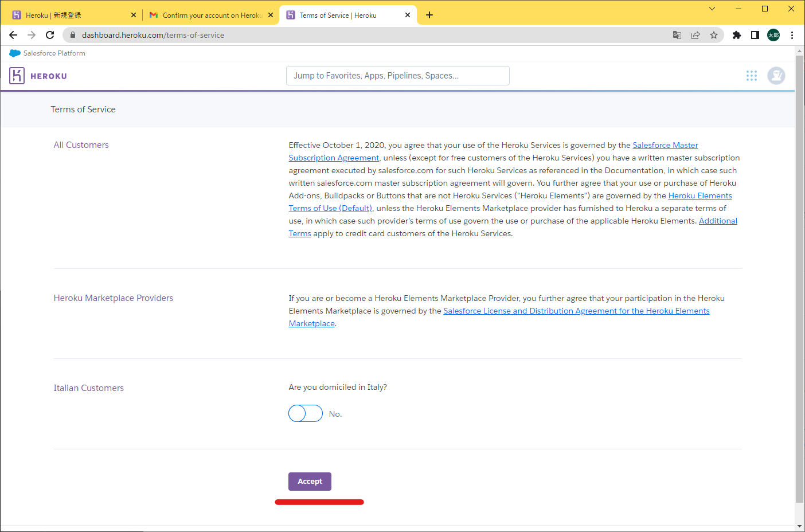Maximize the Chrome window

(765, 9)
